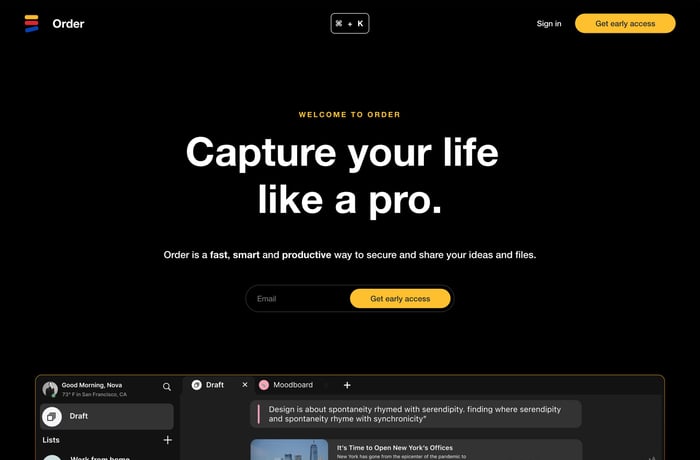700x460 pixels.
Task: Add a new tab with plus icon
Action: [347, 385]
